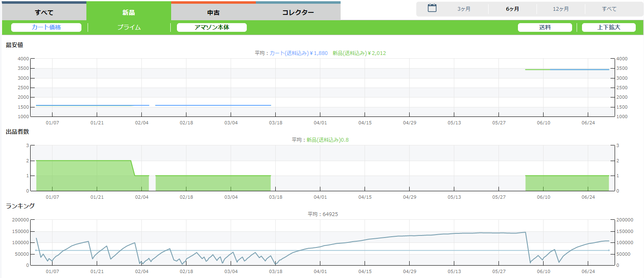Select the 新品 tab
This screenshot has height=278, width=644.
click(x=129, y=12)
